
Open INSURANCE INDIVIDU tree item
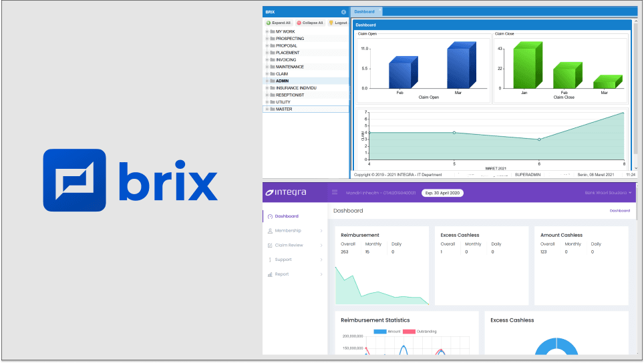coord(296,88)
